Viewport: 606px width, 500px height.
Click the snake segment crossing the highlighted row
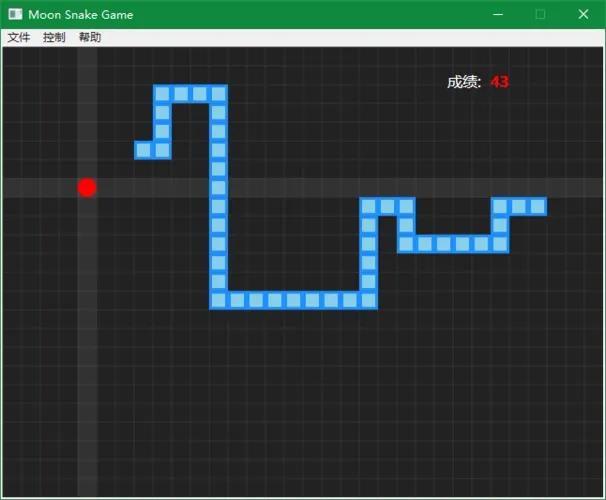coord(218,188)
